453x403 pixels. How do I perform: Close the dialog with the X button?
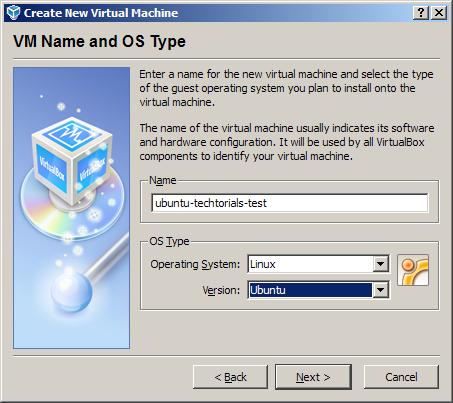click(x=439, y=13)
